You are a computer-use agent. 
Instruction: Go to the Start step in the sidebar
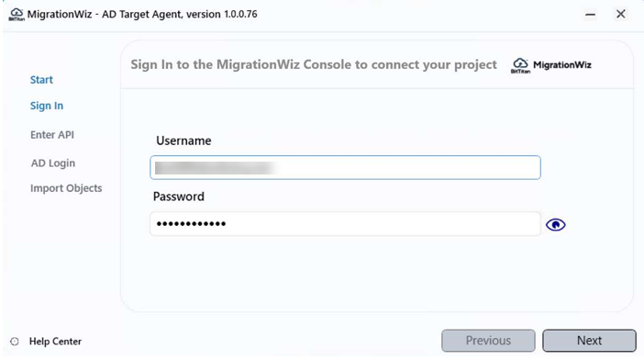click(x=41, y=80)
